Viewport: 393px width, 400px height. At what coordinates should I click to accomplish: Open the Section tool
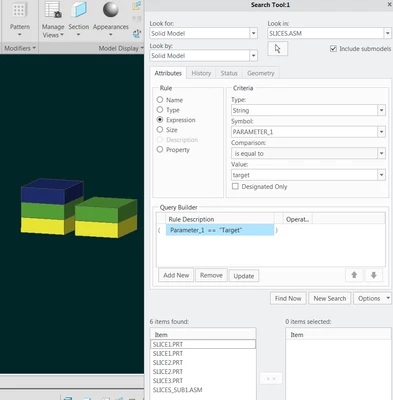pyautogui.click(x=79, y=19)
